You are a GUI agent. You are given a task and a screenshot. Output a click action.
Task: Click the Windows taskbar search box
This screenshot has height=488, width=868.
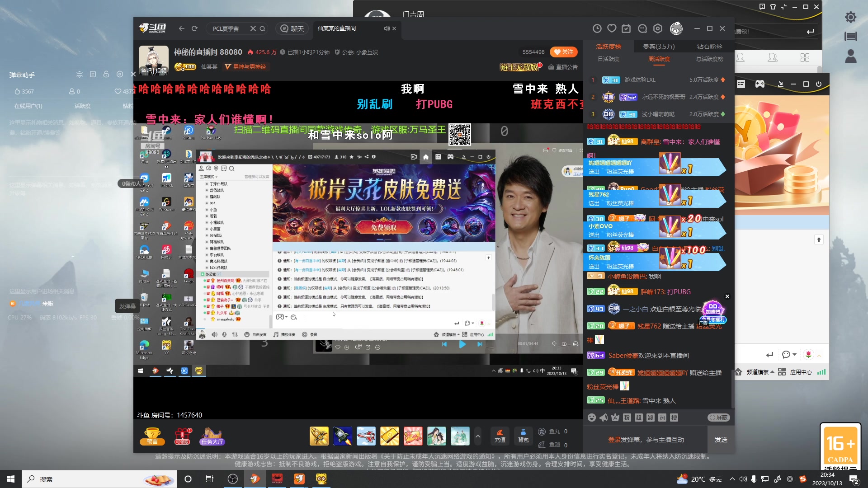tap(99, 479)
